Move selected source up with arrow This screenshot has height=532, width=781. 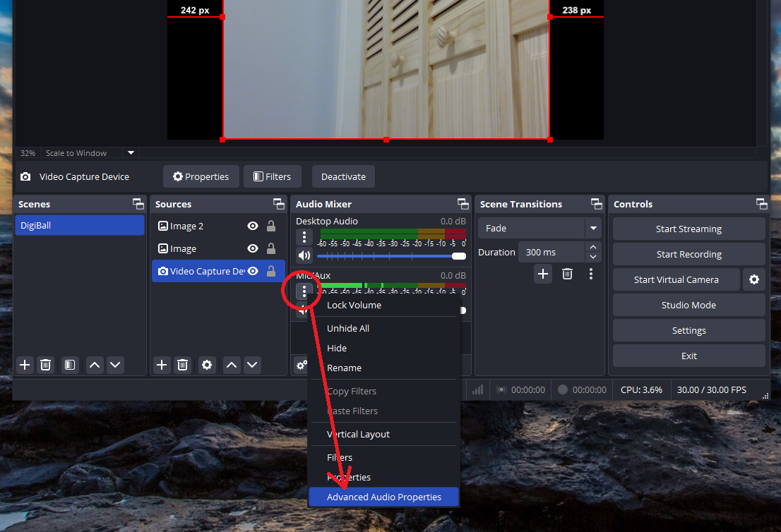coord(231,365)
